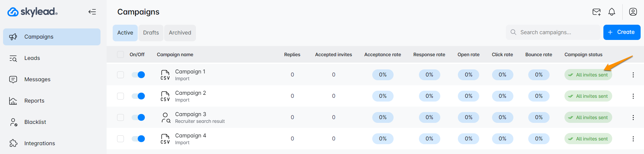
Task: Switch to the Drafts tab
Action: pos(151,33)
